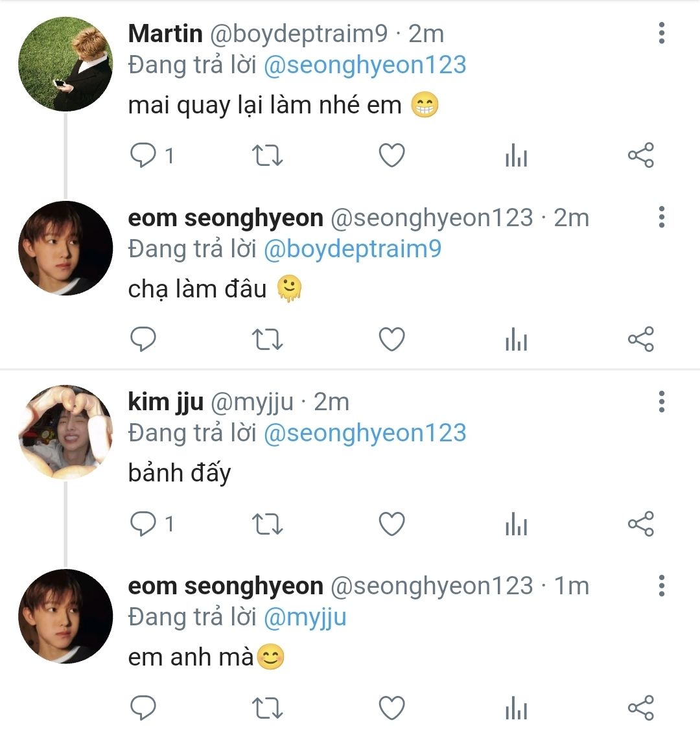This screenshot has width=700, height=731.
Task: Reply to kim jju's "bảnh đấy" tweet
Action: pos(143,524)
